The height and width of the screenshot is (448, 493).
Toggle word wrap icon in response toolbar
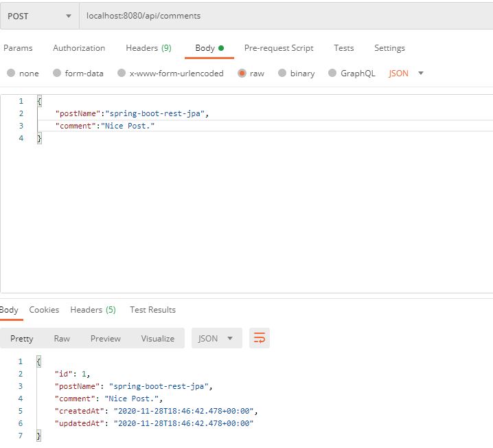[x=260, y=338]
